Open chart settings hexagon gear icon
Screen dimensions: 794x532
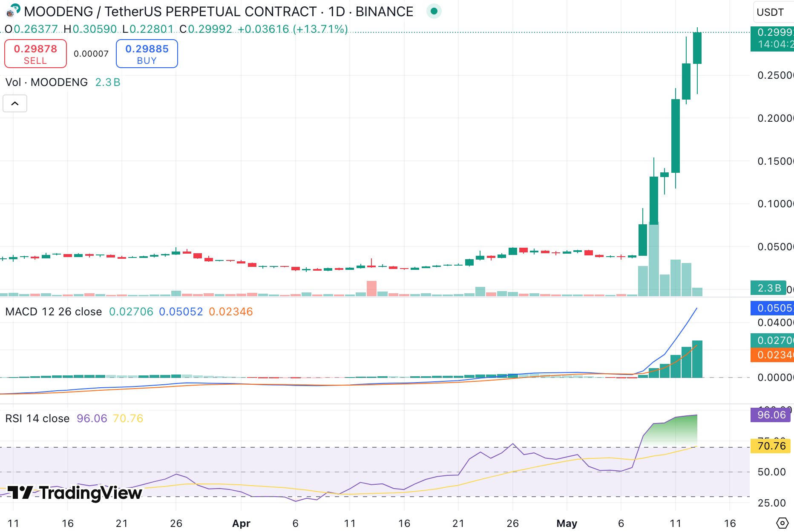coord(782,523)
